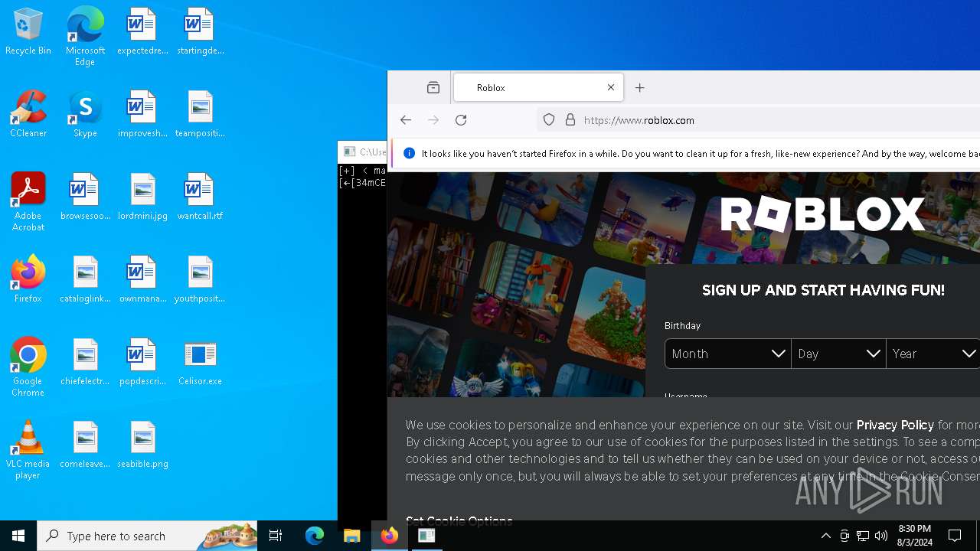Open a new Firefox tab

tap(640, 88)
